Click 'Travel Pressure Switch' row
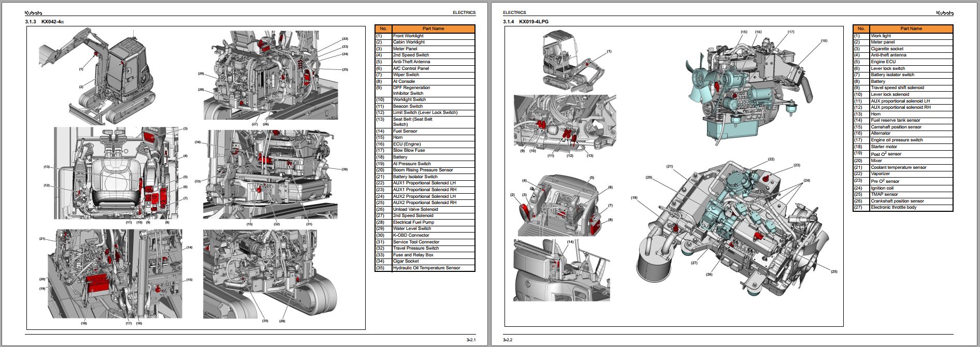980x347 pixels. (425, 248)
